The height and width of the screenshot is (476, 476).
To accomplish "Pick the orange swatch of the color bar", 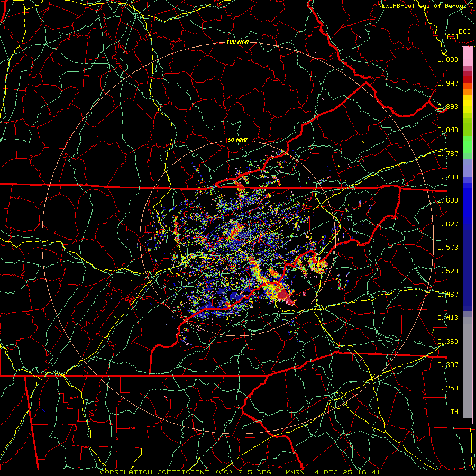I will [x=467, y=91].
